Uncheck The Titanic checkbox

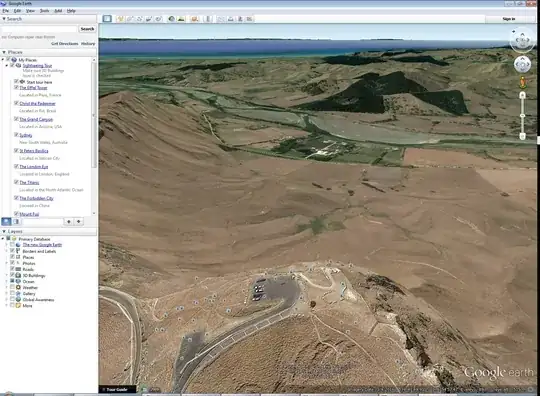(x=16, y=182)
